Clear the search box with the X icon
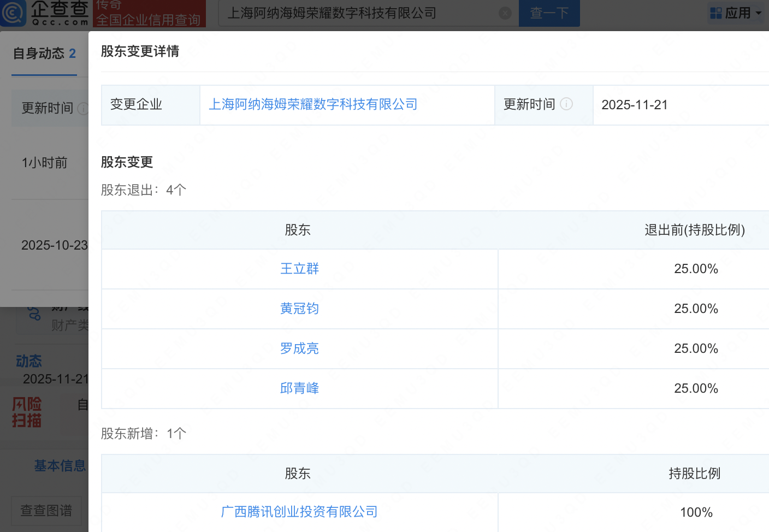Viewport: 769px width, 532px height. (x=505, y=13)
